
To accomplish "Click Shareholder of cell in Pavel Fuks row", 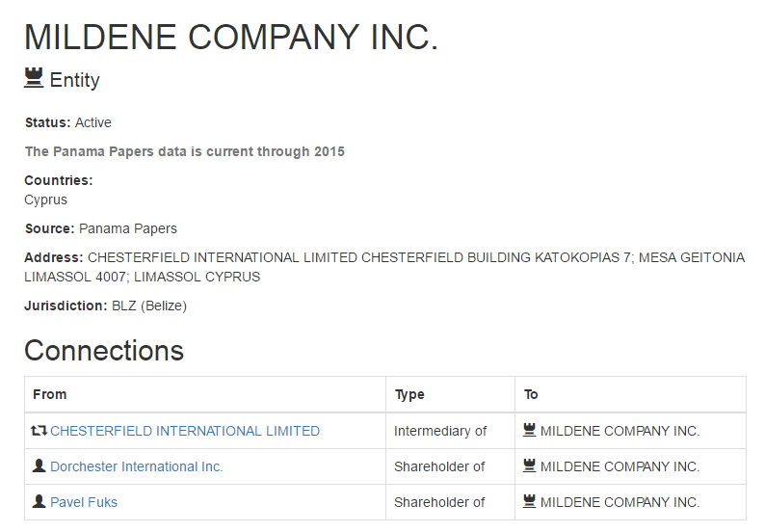I will pos(439,502).
